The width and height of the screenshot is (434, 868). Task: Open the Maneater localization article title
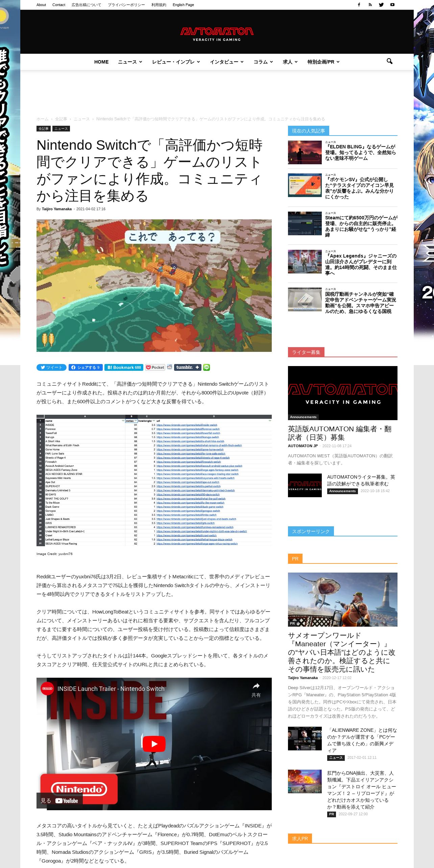tap(341, 652)
